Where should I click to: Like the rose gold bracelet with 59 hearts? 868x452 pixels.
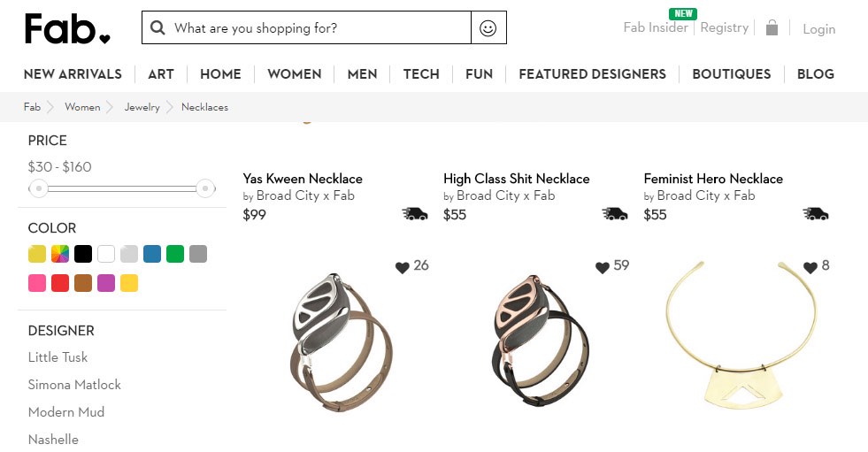[x=603, y=266]
